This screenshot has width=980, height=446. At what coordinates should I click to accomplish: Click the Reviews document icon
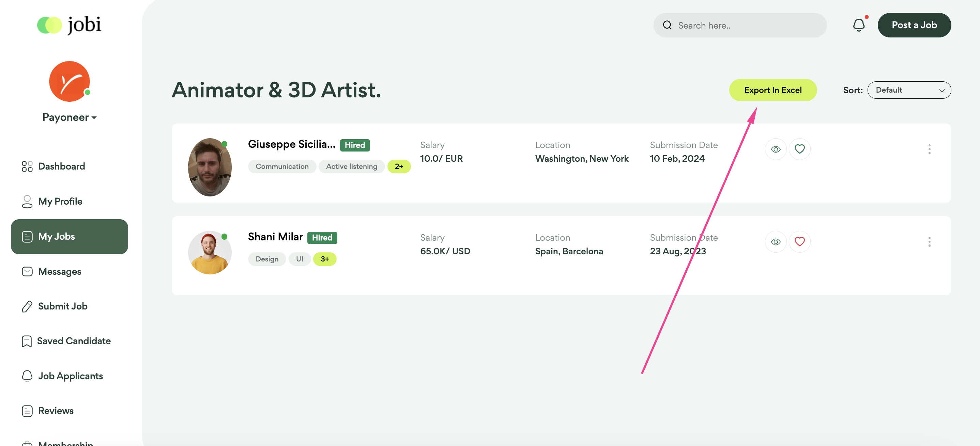pos(27,411)
